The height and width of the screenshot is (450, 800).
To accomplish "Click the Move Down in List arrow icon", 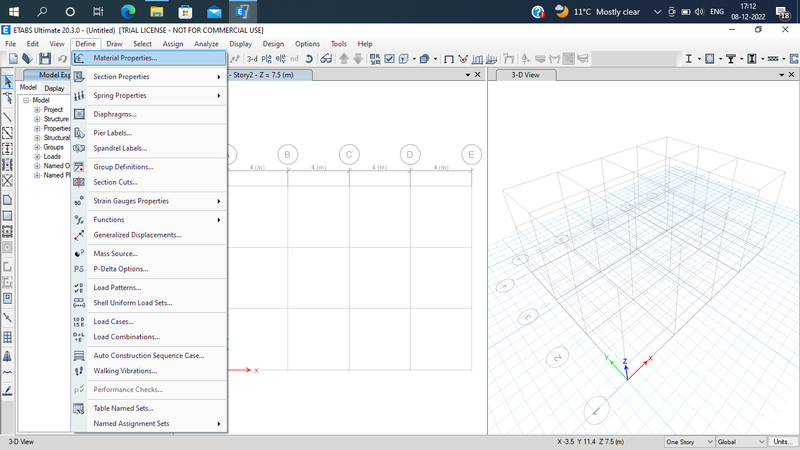I will coord(358,59).
